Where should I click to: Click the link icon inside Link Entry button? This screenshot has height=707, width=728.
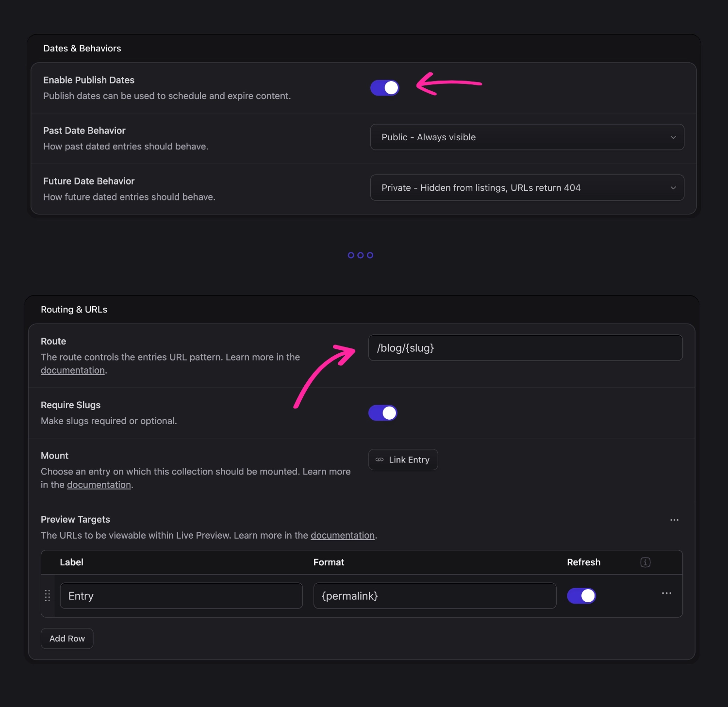[379, 460]
